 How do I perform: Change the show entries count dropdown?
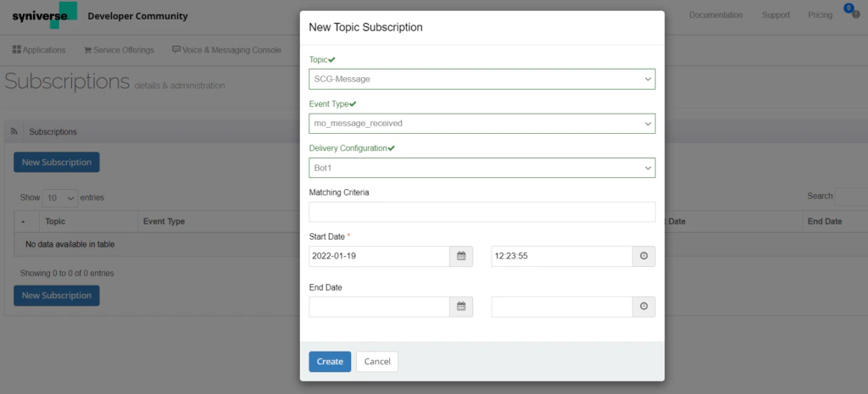point(60,197)
